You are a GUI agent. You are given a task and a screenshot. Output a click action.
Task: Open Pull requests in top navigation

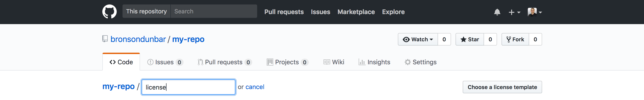(x=284, y=12)
